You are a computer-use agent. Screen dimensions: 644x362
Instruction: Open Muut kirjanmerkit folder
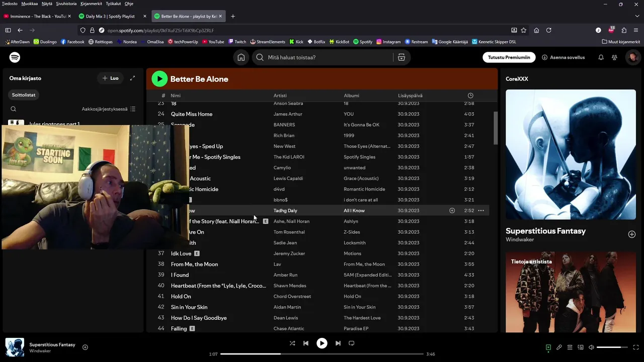[621, 42]
